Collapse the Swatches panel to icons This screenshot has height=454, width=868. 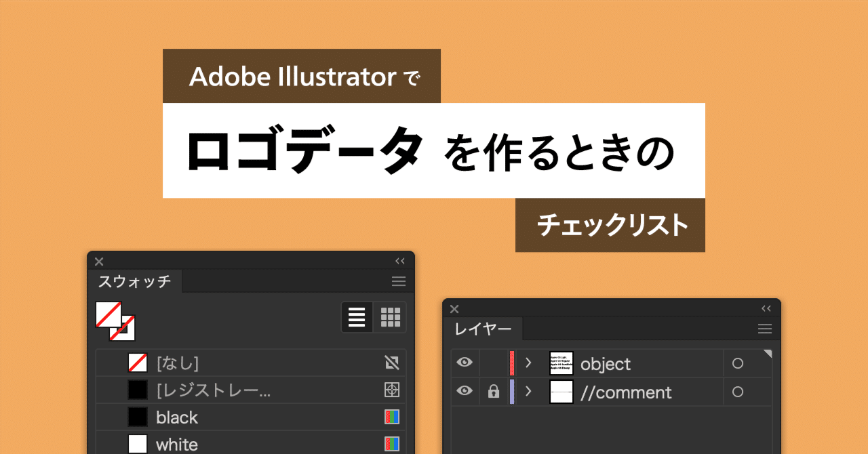click(x=399, y=260)
